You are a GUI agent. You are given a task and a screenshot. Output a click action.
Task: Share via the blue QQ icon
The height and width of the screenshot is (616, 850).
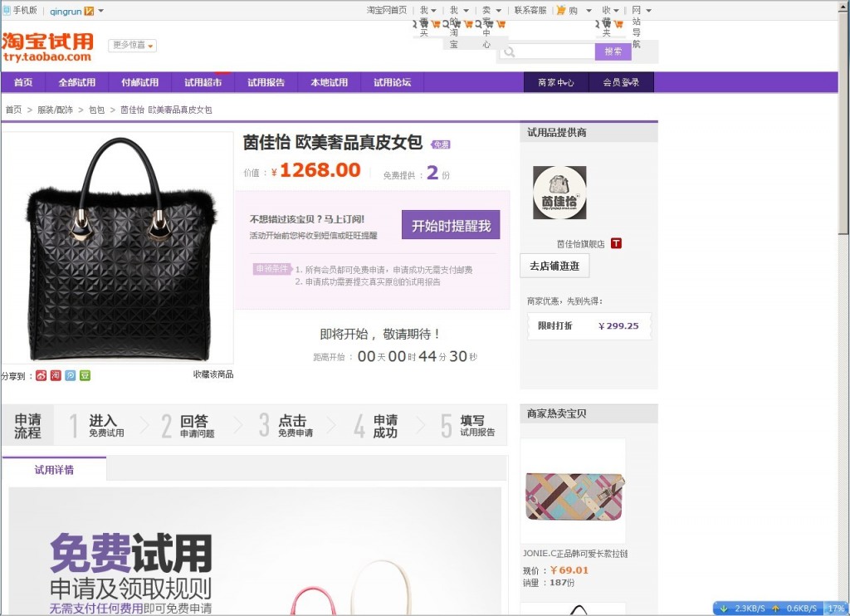tap(71, 375)
